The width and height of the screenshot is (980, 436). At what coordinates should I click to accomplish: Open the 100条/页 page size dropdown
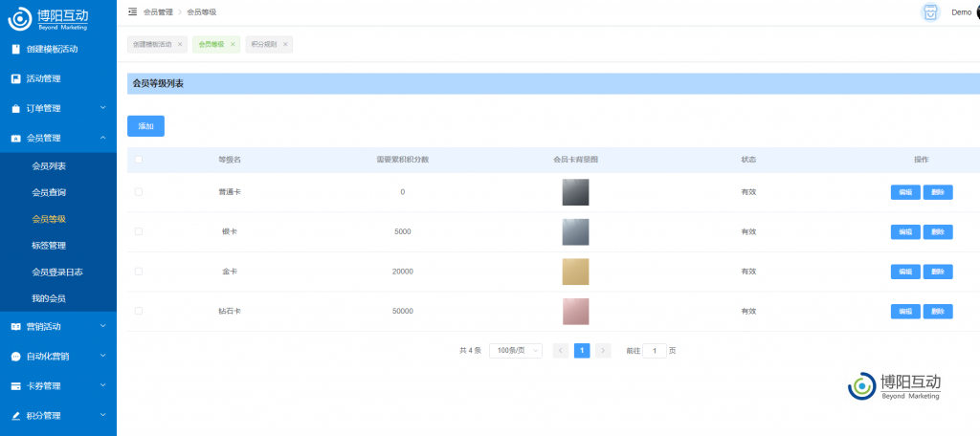(516, 351)
